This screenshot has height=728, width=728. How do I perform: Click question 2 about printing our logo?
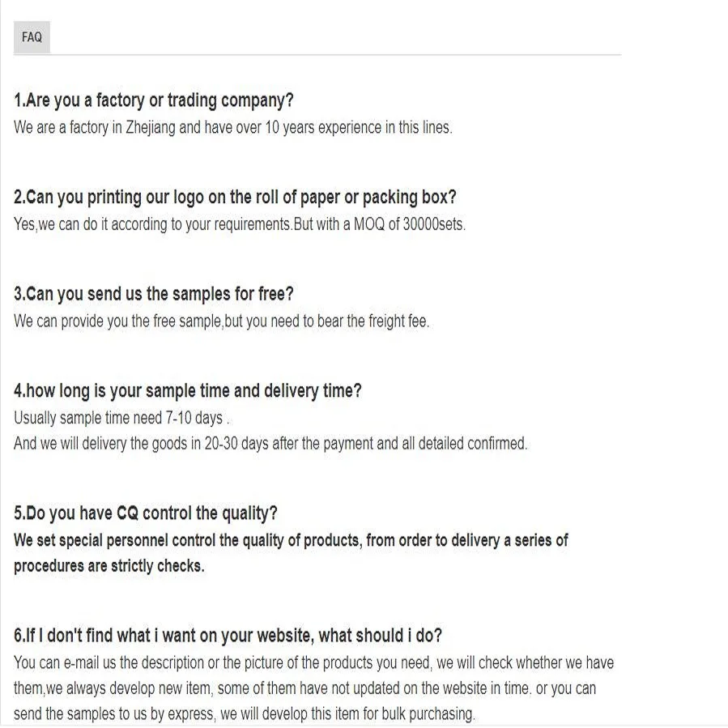pos(235,197)
